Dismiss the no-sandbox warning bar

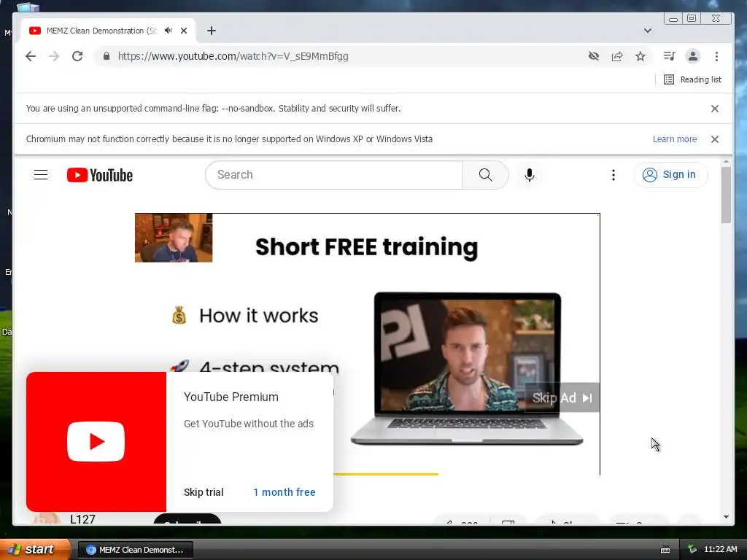(x=715, y=109)
